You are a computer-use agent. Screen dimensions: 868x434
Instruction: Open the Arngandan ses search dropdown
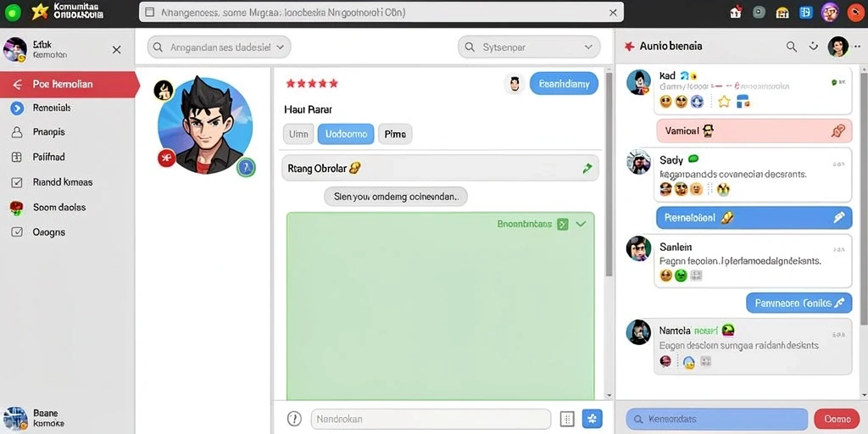click(280, 47)
